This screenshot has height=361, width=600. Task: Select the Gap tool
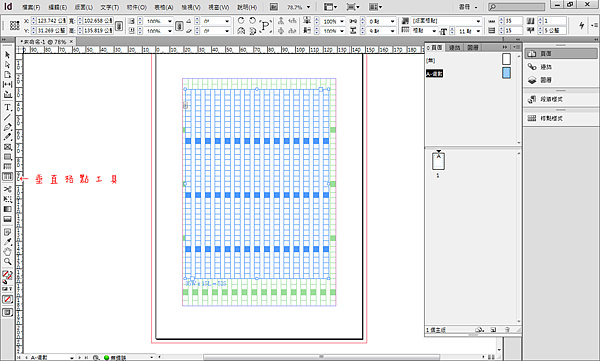click(x=7, y=84)
